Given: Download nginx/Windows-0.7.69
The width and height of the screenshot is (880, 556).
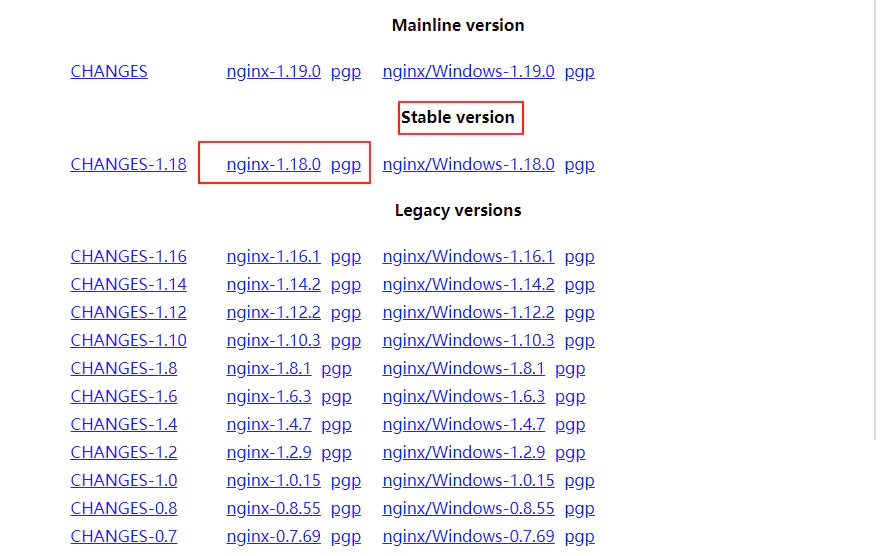Looking at the screenshot, I should click(x=468, y=537).
